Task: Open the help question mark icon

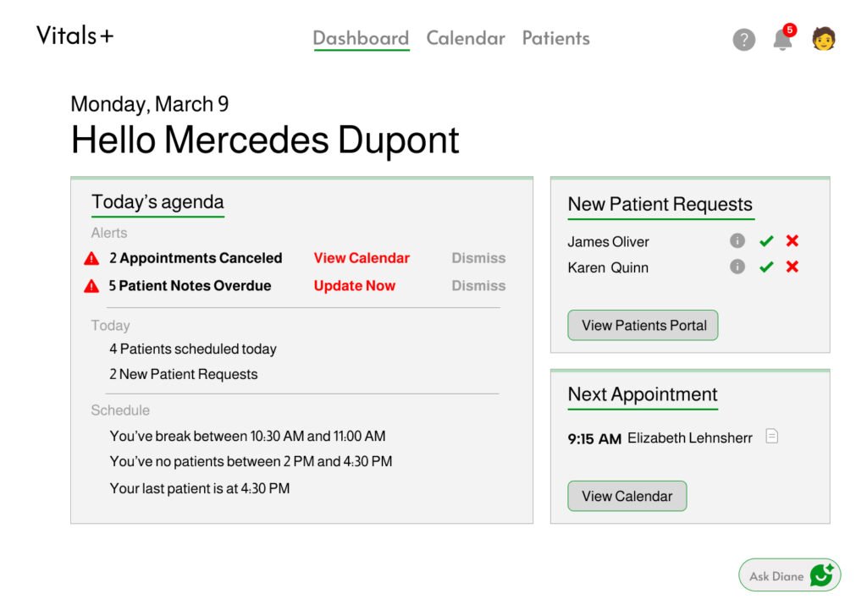Action: [x=743, y=39]
